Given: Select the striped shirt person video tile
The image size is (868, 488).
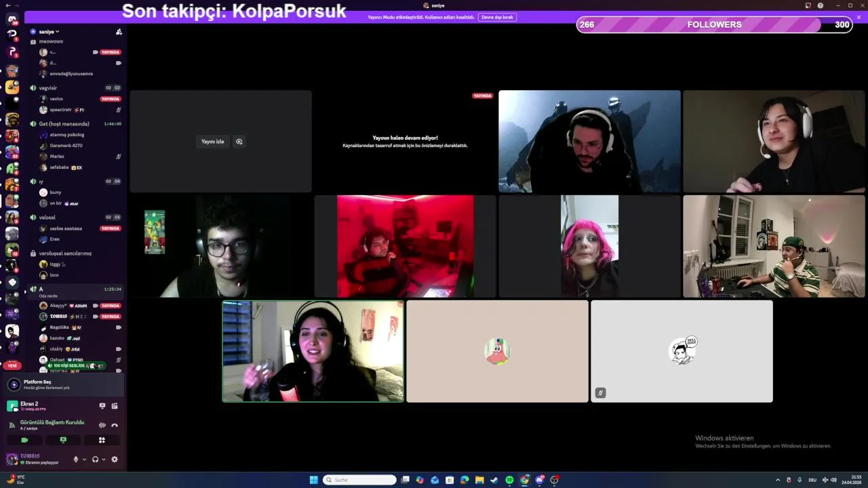Looking at the screenshot, I should coord(774,246).
